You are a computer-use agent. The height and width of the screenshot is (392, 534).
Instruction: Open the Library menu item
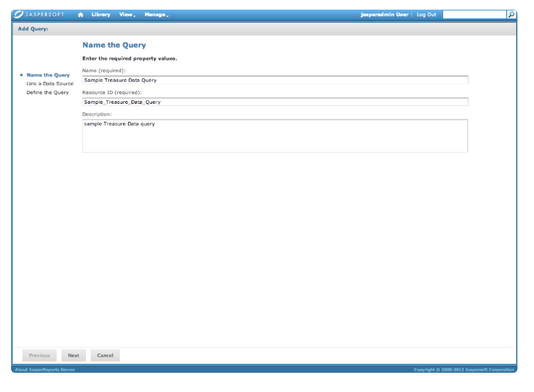tap(100, 14)
